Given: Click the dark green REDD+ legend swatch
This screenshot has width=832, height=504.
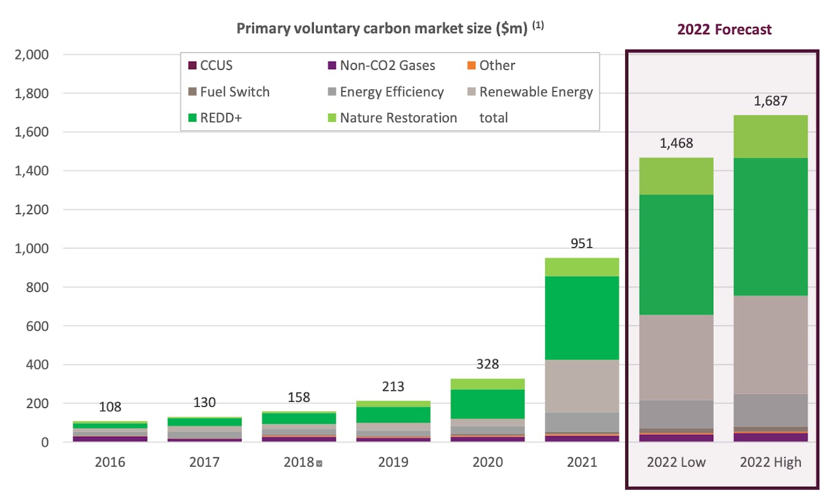Looking at the screenshot, I should (191, 118).
